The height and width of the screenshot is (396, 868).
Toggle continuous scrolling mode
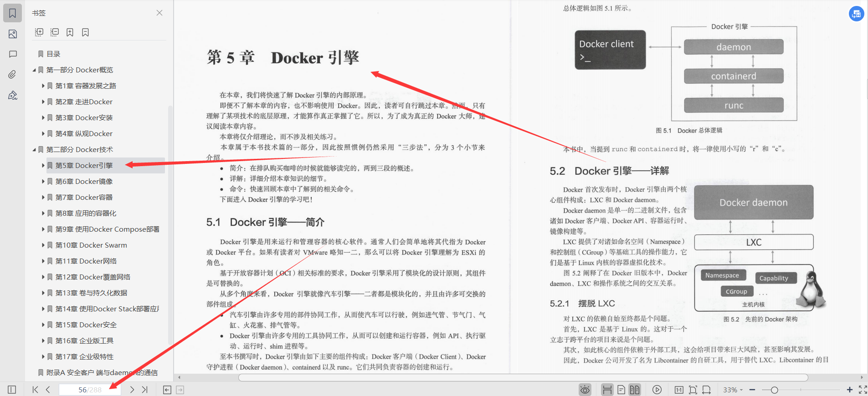coord(607,390)
